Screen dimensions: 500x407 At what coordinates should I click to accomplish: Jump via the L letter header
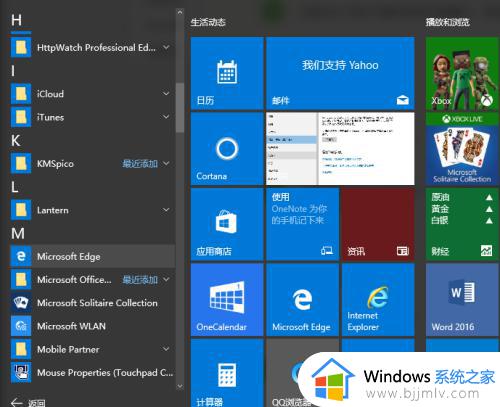(x=15, y=187)
